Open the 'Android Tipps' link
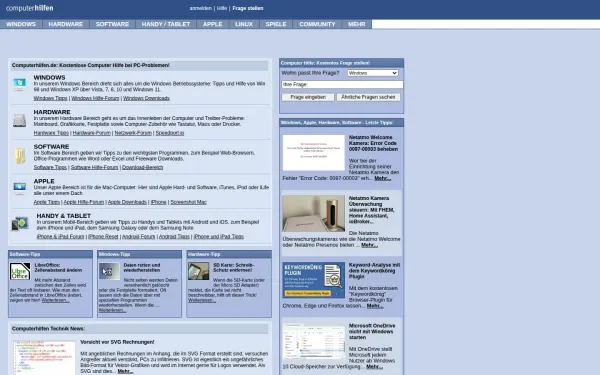 (x=174, y=236)
